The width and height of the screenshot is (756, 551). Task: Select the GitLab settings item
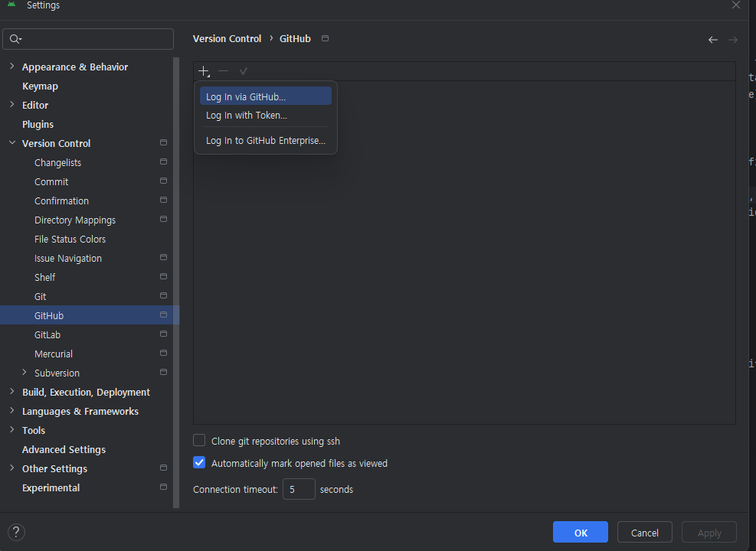pos(47,334)
